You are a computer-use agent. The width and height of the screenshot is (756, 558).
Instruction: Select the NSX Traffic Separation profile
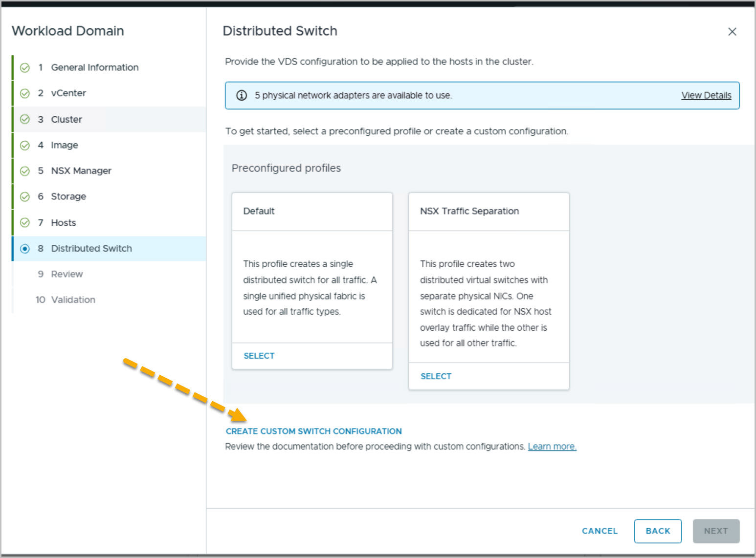(436, 376)
